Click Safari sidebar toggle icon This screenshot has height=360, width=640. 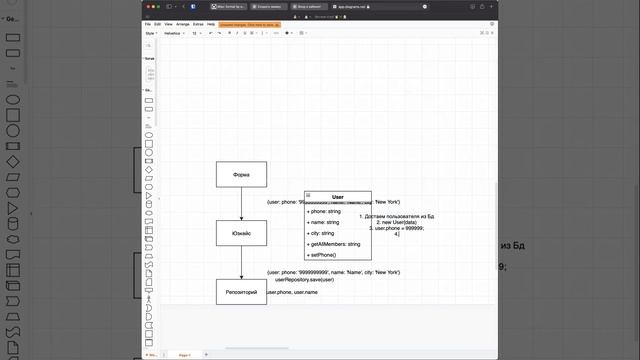(x=169, y=7)
